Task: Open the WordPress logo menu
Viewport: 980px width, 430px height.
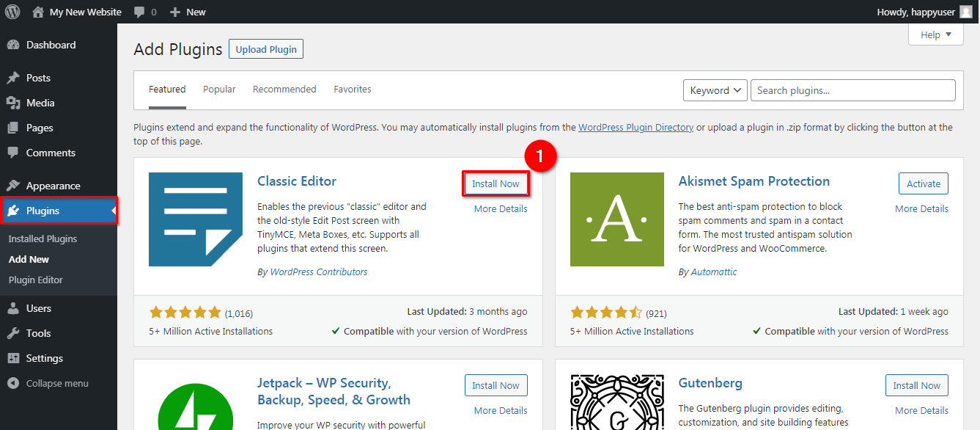Action: click(12, 12)
